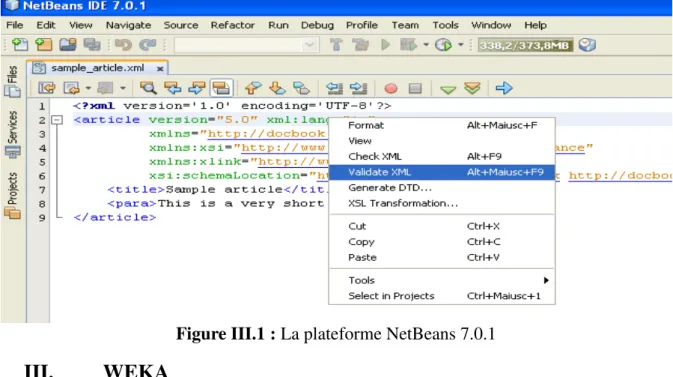Viewport: 673px width, 377px height.
Task: Toggle Highlight Search in editor toolbar
Action: [221, 88]
